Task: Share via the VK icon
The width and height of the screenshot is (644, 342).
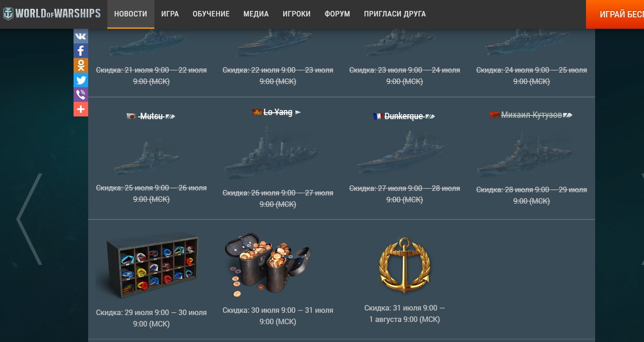Action: (x=81, y=36)
